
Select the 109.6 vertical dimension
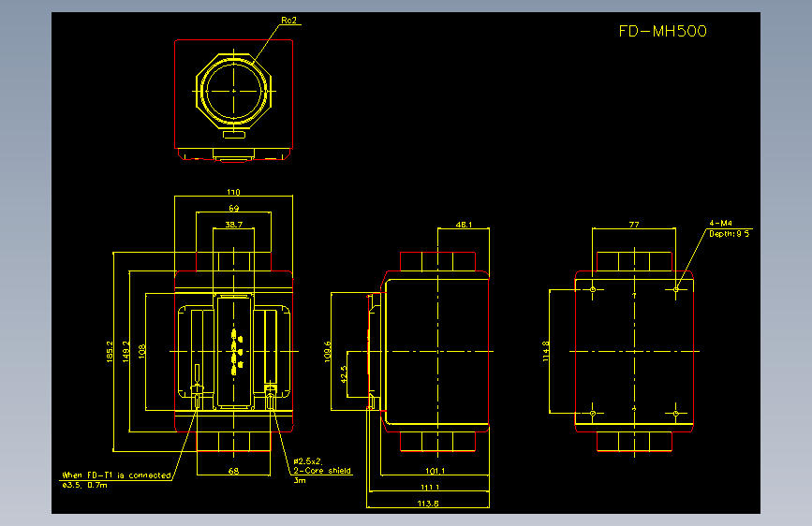click(327, 352)
